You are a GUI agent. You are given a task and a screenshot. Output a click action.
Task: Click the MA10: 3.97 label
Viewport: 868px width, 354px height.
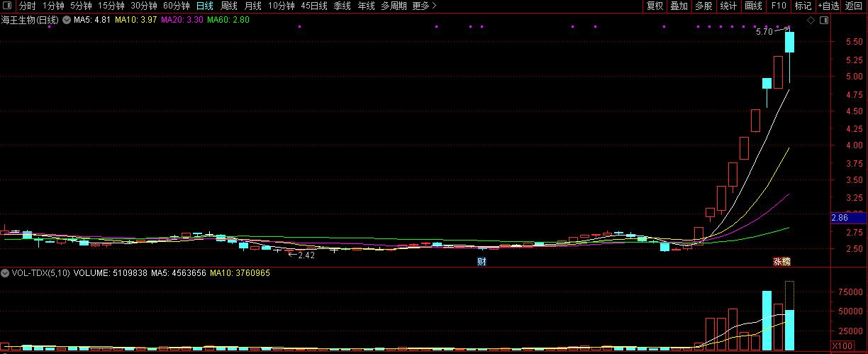click(x=136, y=20)
